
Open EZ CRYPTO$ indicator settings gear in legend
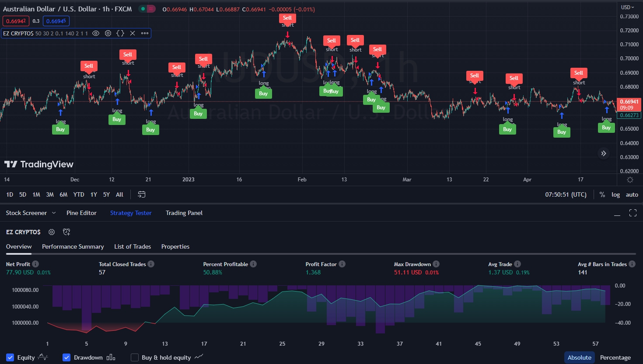pos(108,33)
